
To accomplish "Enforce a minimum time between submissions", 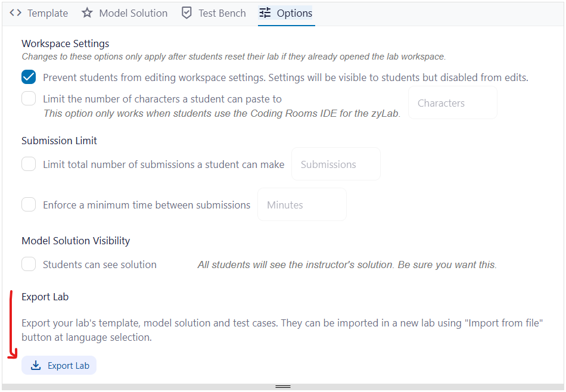I will tap(28, 204).
